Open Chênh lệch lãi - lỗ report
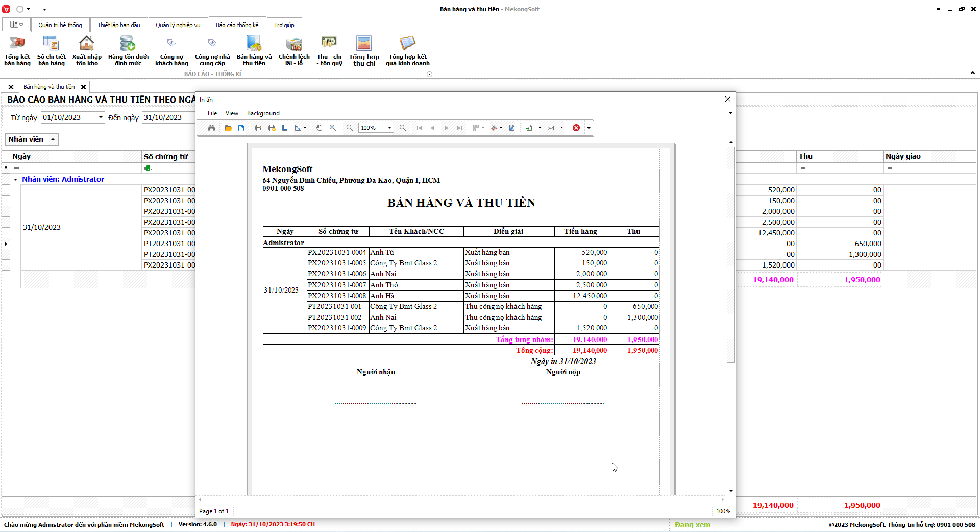Image resolution: width=980 pixels, height=532 pixels. pyautogui.click(x=294, y=51)
